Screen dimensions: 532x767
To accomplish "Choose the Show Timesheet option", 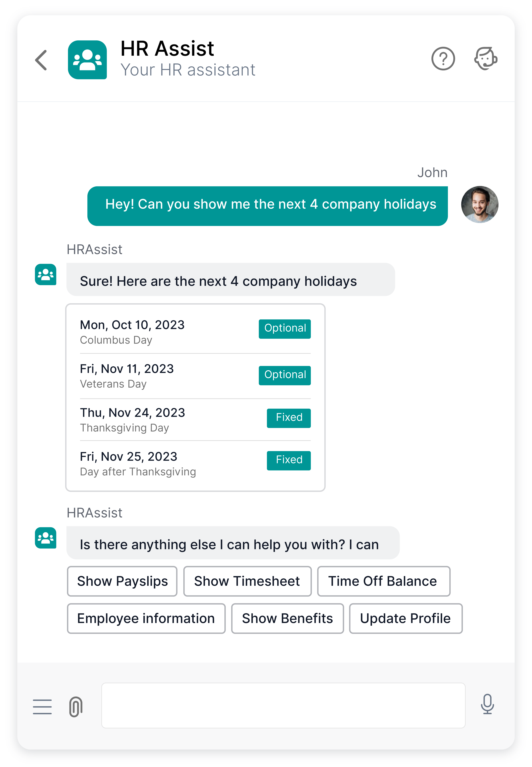I will tap(247, 581).
